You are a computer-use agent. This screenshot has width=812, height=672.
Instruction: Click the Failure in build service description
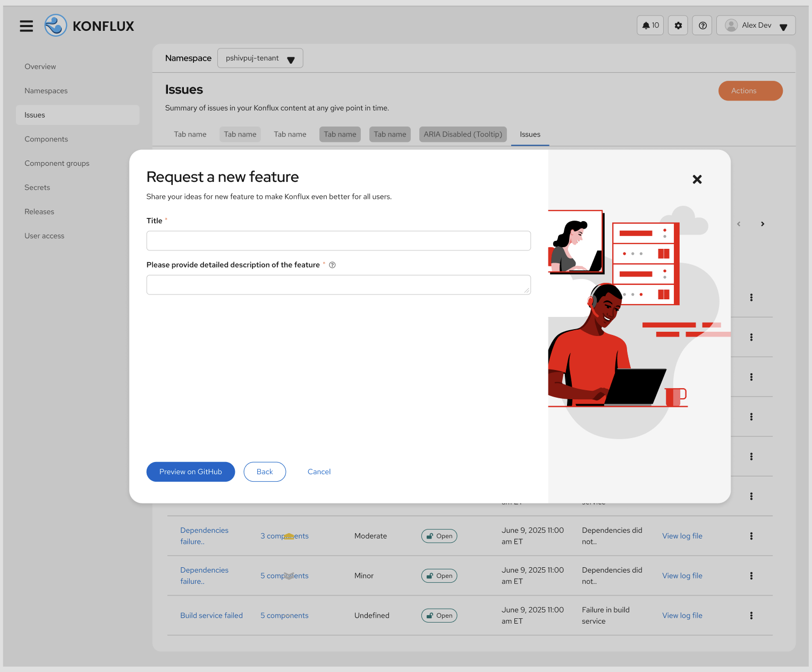tap(606, 616)
